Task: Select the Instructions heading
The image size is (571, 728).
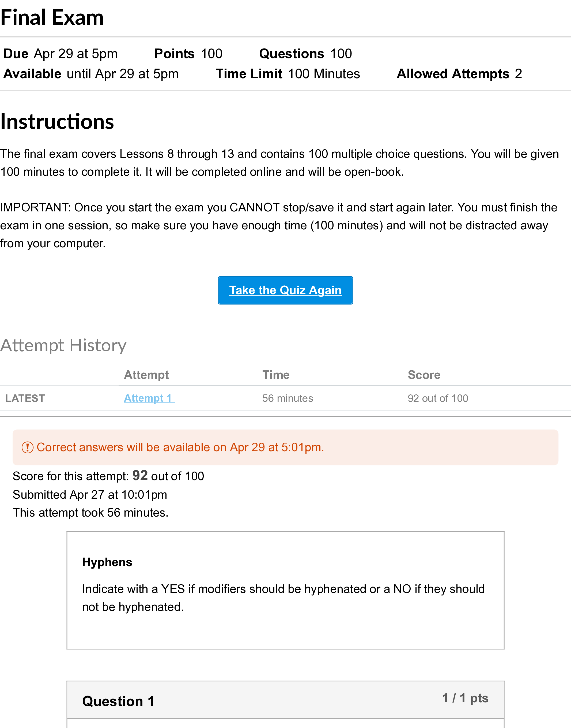Action: click(x=57, y=121)
